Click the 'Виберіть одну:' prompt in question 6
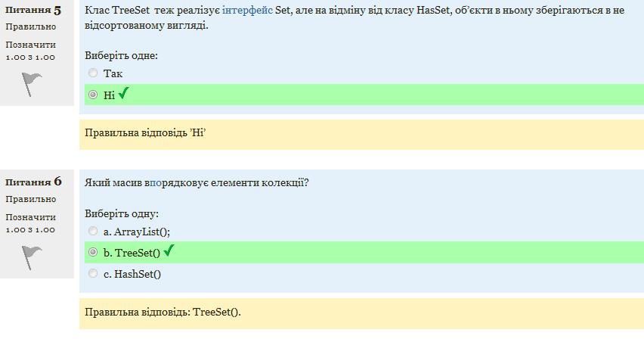This screenshot has width=644, height=339. point(122,213)
